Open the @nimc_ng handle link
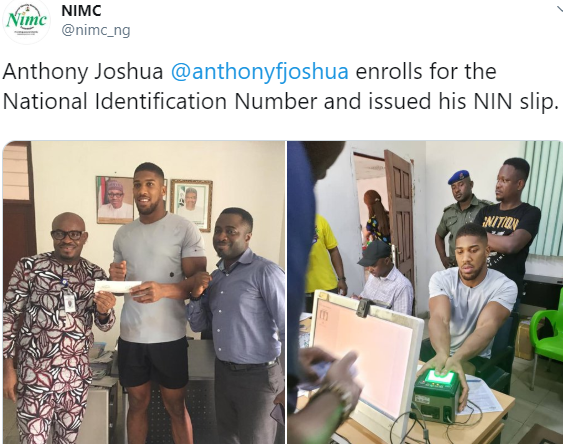The height and width of the screenshot is (444, 563). point(96,30)
